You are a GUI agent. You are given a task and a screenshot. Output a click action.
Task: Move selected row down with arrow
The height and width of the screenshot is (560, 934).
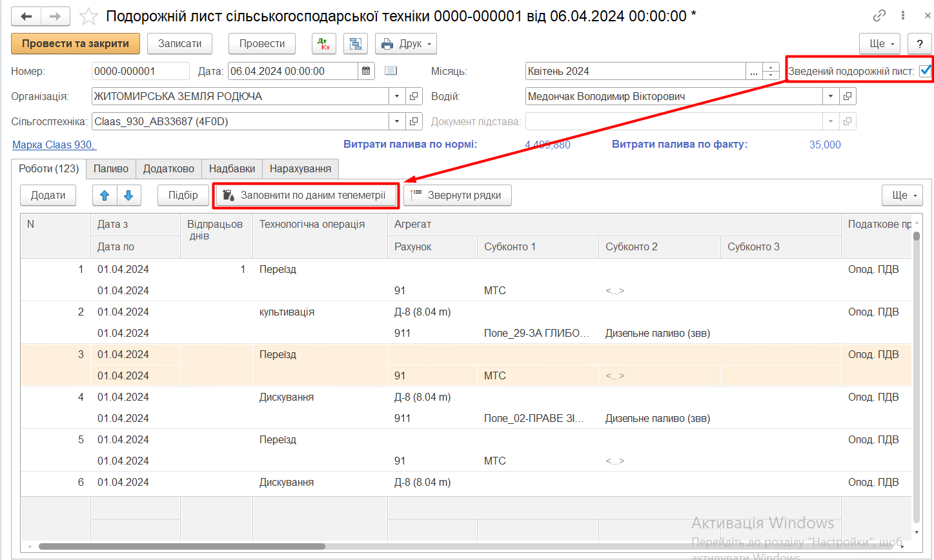pos(128,195)
